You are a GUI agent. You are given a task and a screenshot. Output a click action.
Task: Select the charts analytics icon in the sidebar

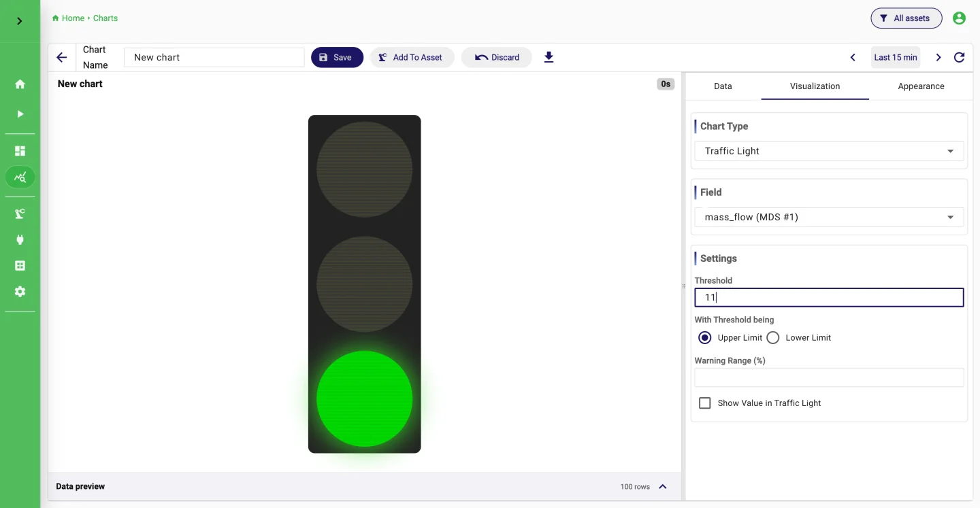tap(20, 177)
